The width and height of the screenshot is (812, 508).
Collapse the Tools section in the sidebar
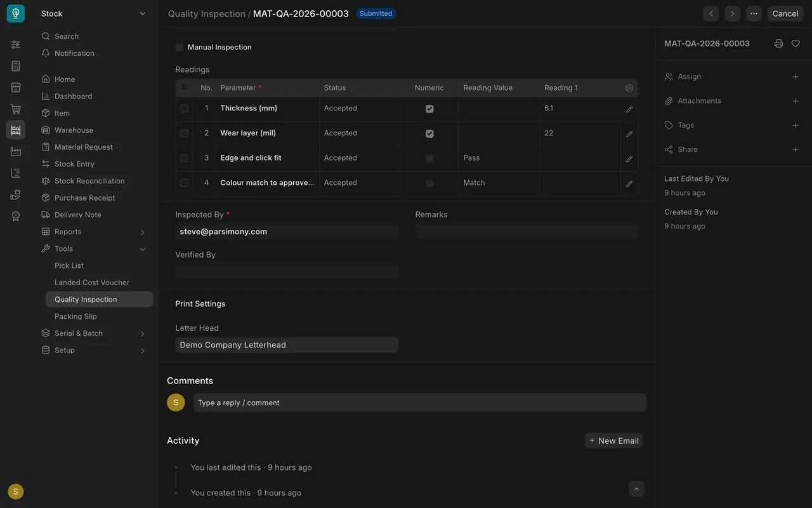[x=142, y=249]
